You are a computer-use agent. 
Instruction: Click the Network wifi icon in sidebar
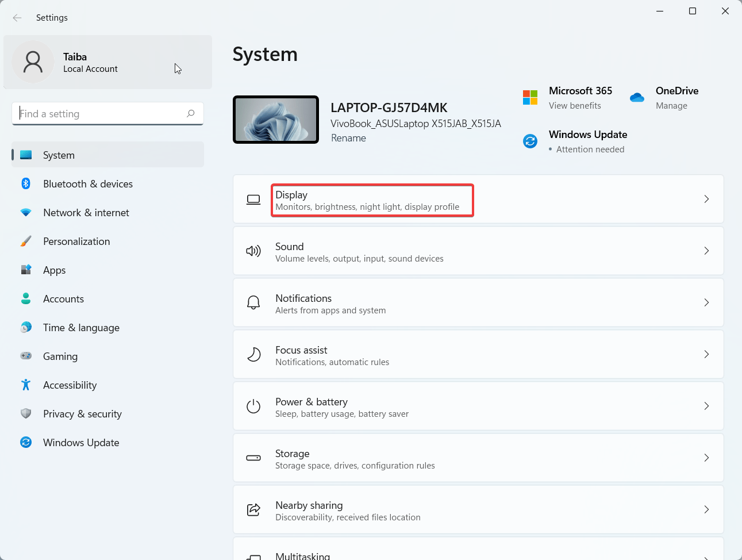(x=26, y=212)
